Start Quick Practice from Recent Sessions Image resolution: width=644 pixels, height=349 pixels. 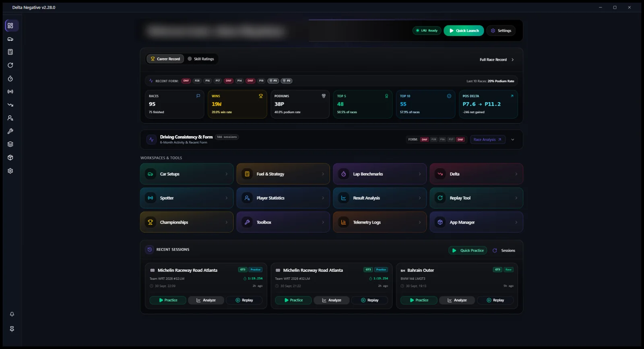[x=468, y=250]
